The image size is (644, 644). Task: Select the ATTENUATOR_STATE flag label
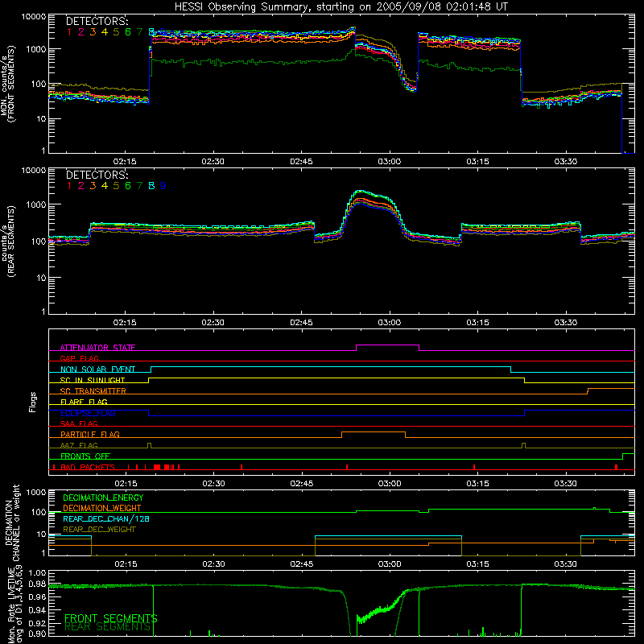point(97,348)
